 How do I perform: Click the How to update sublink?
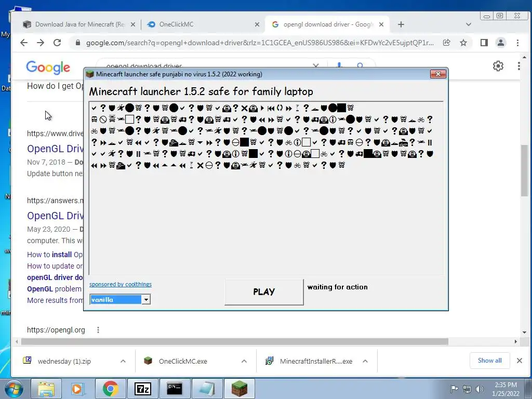(x=55, y=266)
